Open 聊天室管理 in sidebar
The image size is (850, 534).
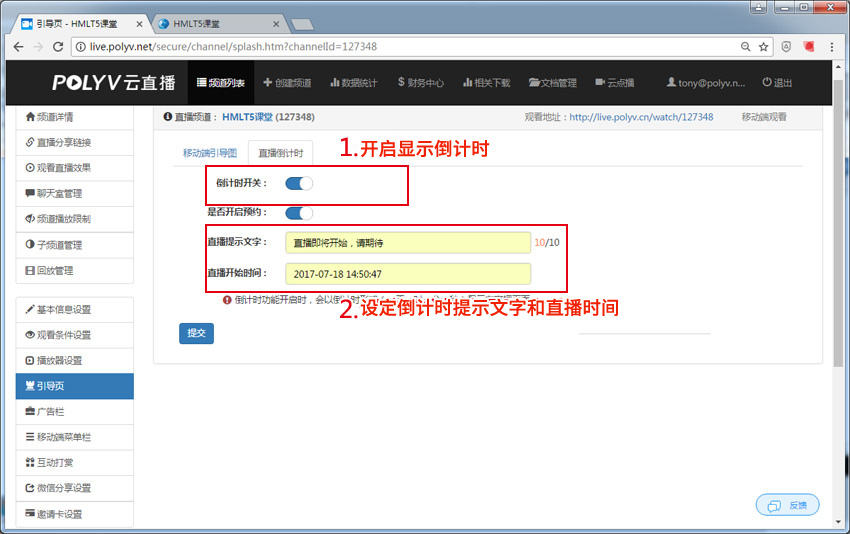click(x=74, y=193)
